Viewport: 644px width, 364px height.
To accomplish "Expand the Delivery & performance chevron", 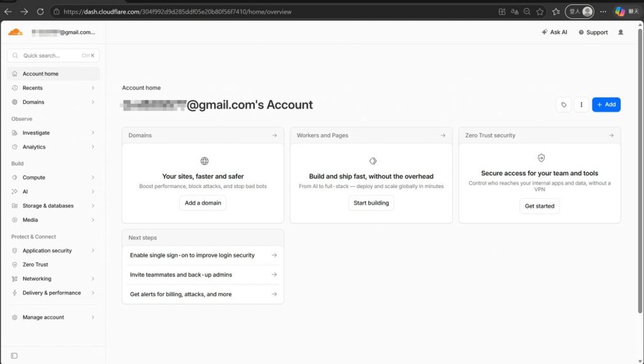I will tap(93, 293).
